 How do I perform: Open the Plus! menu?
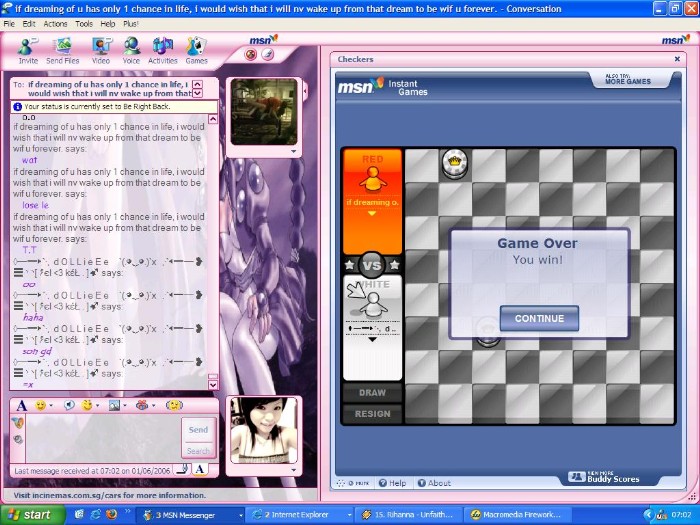click(131, 24)
